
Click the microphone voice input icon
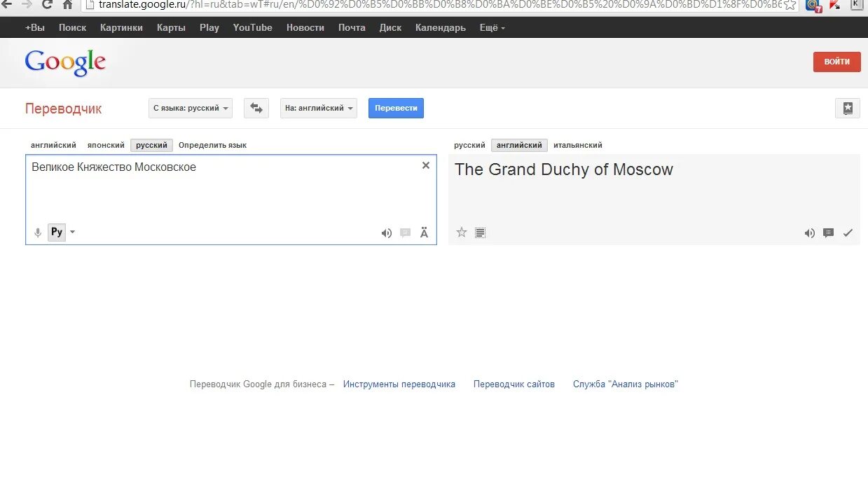[38, 232]
